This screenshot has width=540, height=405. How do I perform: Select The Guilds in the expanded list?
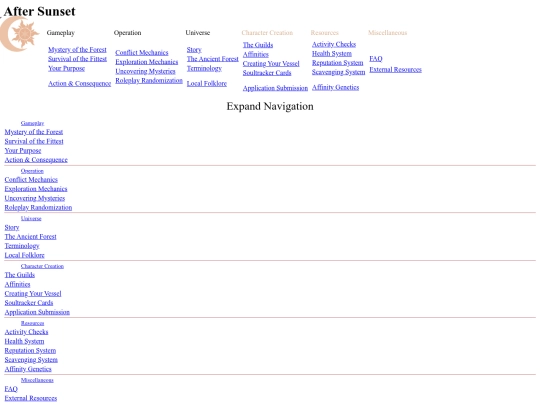(x=20, y=275)
